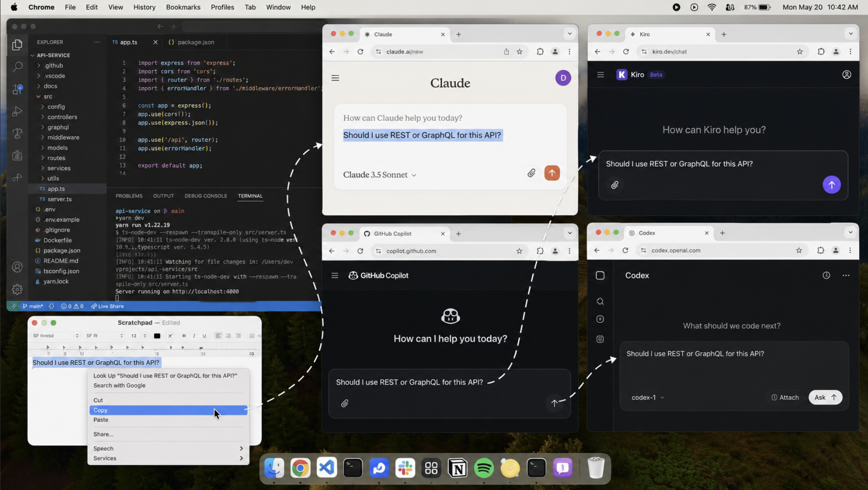Screen dimensions: 868x490
Task: Open the Trash in the Dock
Action: click(x=596, y=468)
